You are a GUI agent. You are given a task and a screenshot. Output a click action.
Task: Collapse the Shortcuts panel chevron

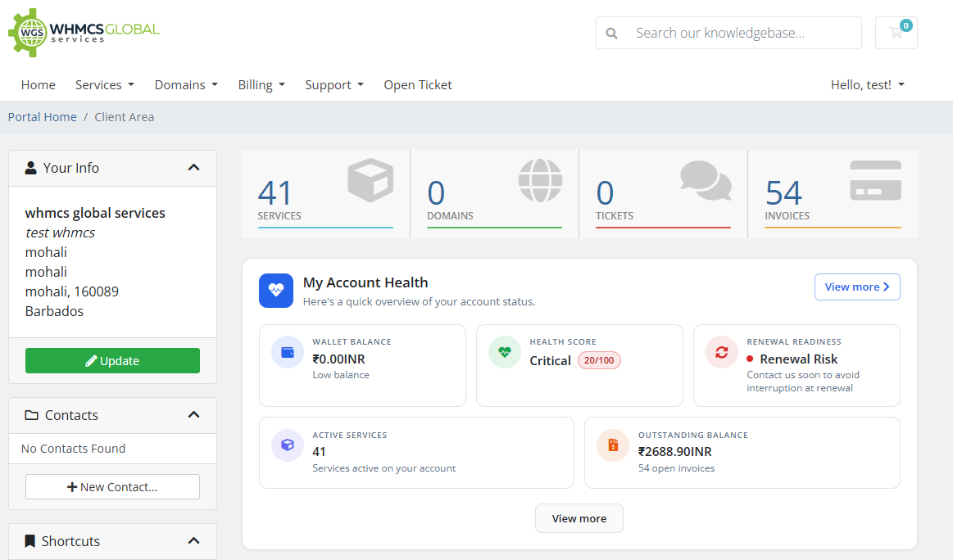click(x=194, y=541)
